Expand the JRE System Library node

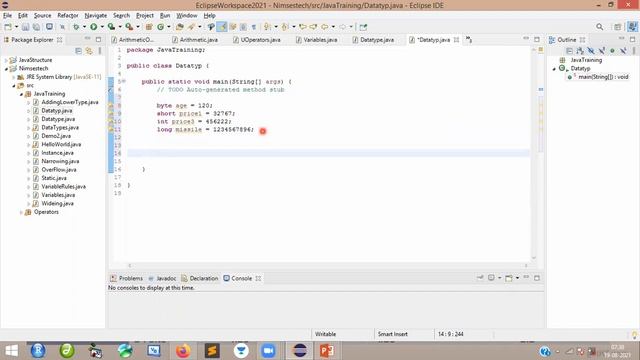(x=13, y=77)
